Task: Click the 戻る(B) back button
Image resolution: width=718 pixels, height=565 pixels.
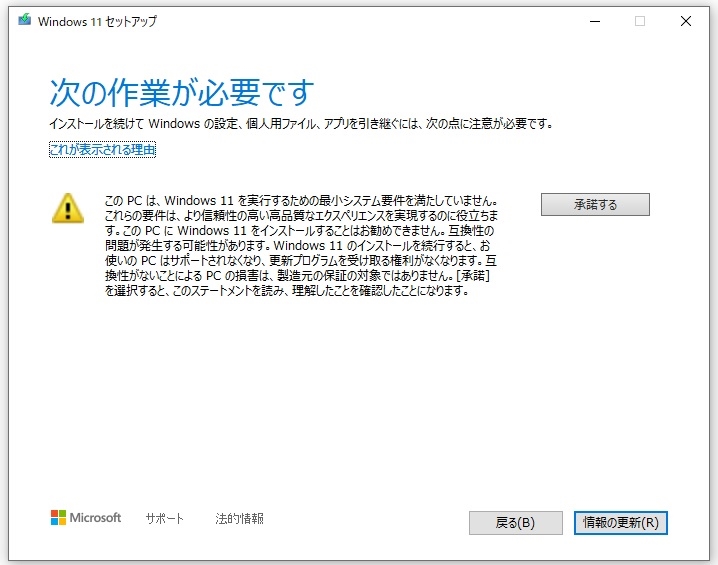Action: 516,522
